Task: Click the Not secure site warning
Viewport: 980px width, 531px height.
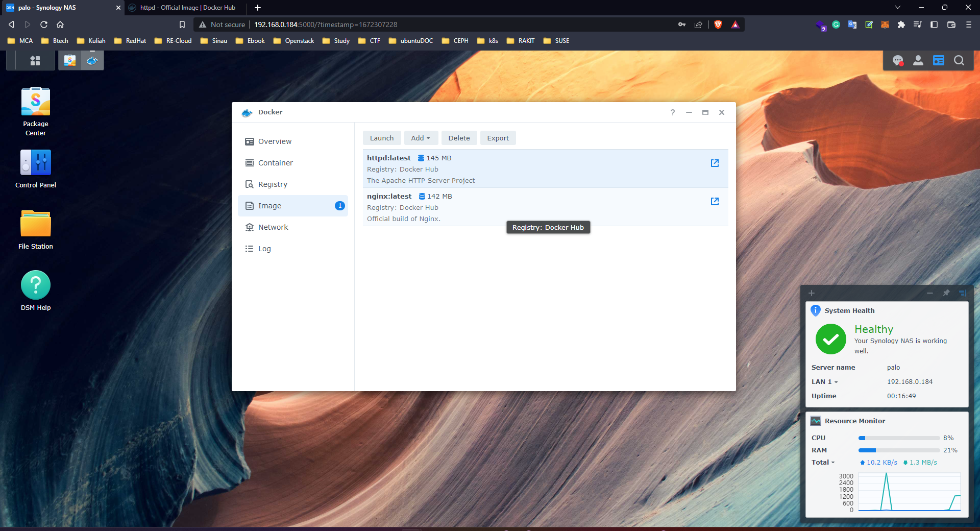Action: [222, 25]
